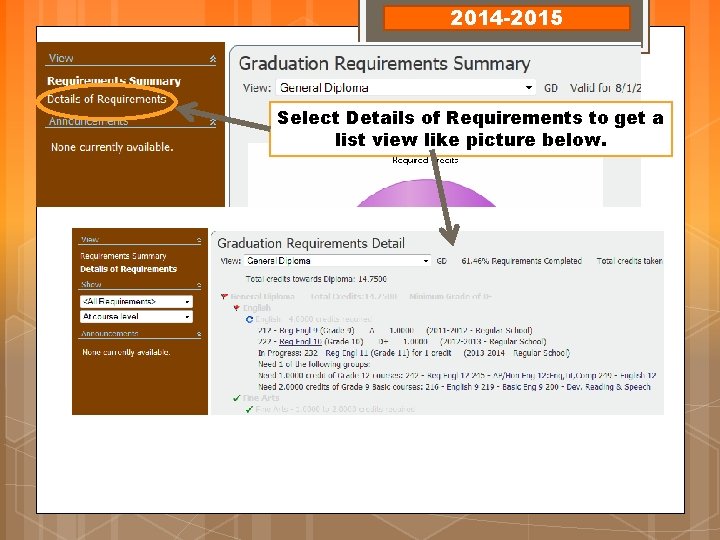Viewport: 720px width, 540px height.
Task: Collapse the upper View section chevron
Action: point(213,59)
